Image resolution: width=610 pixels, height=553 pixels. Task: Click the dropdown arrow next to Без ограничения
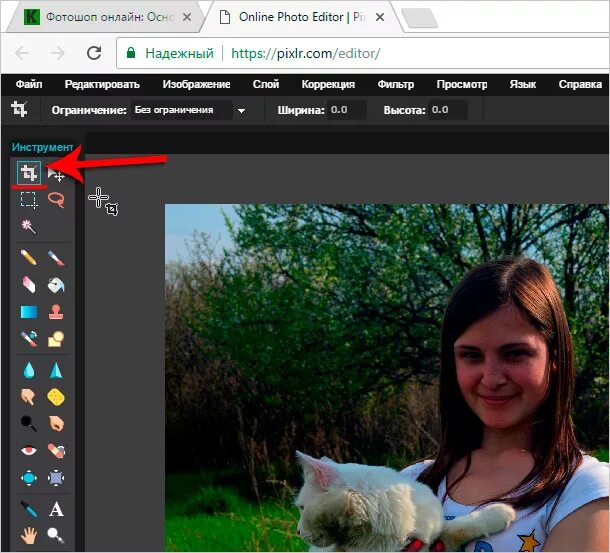(x=241, y=111)
